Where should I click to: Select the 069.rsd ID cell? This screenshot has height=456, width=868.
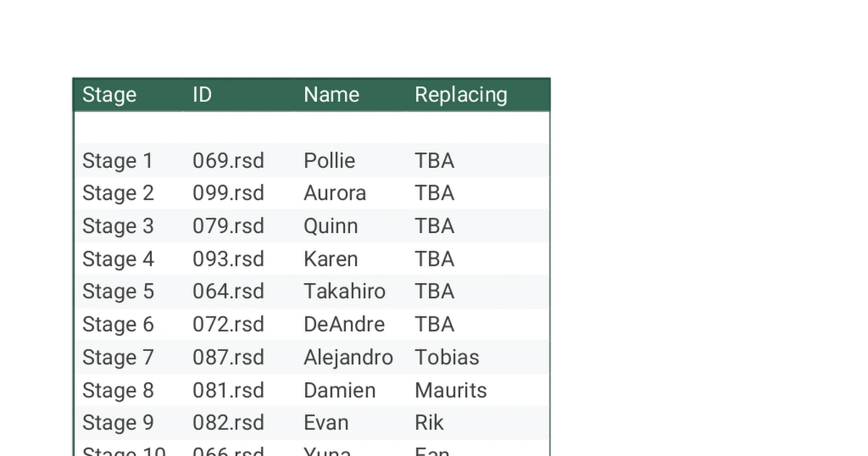coord(228,161)
